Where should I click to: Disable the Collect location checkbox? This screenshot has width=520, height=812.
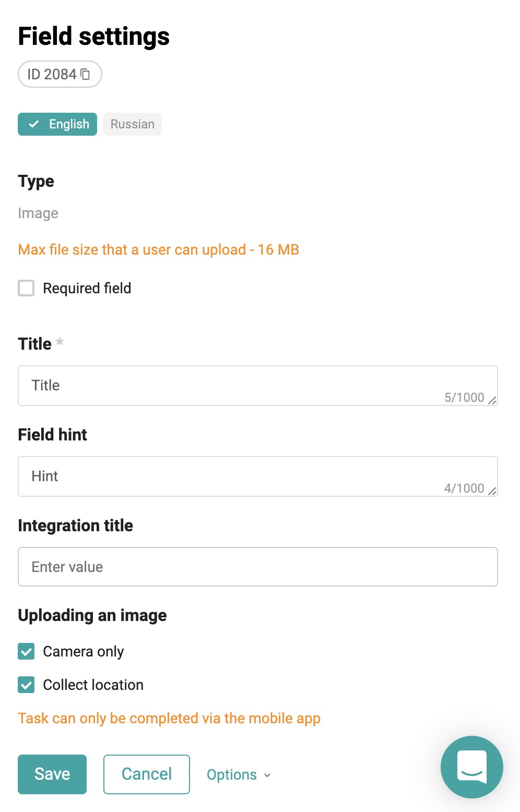click(26, 685)
